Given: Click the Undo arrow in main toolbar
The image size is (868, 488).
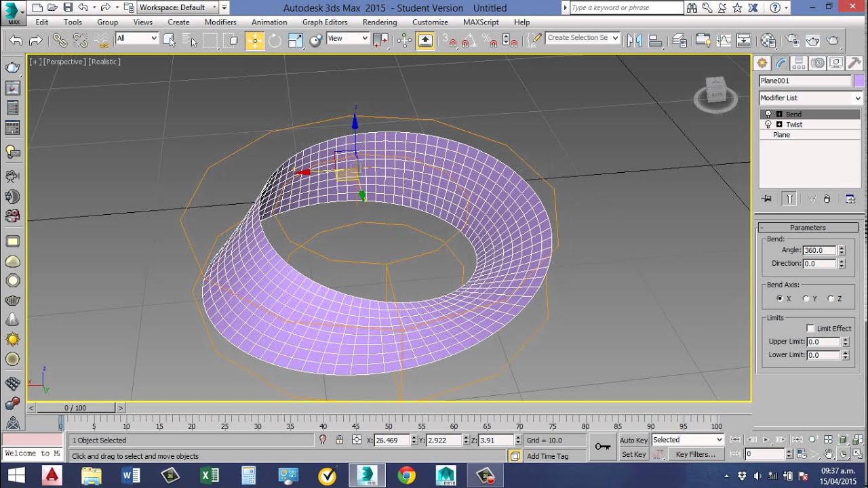Looking at the screenshot, I should [x=16, y=41].
